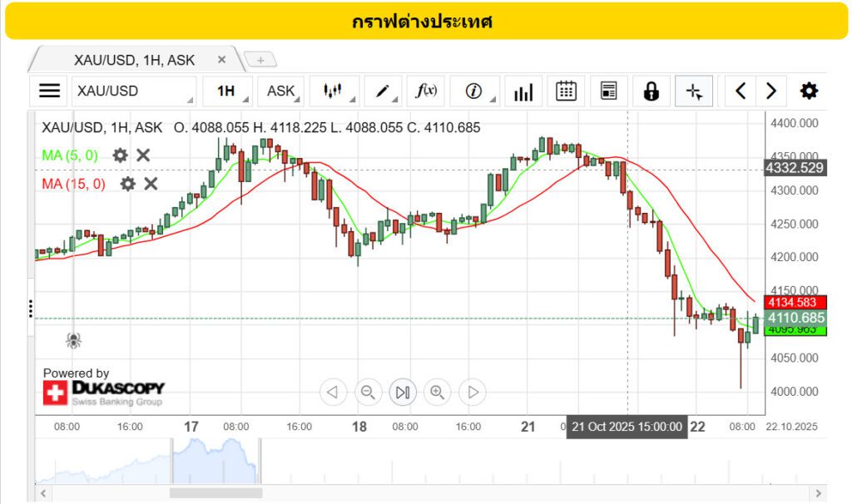Image resolution: width=852 pixels, height=504 pixels.
Task: Open the 1H timeframe dropdown
Action: coord(227,91)
